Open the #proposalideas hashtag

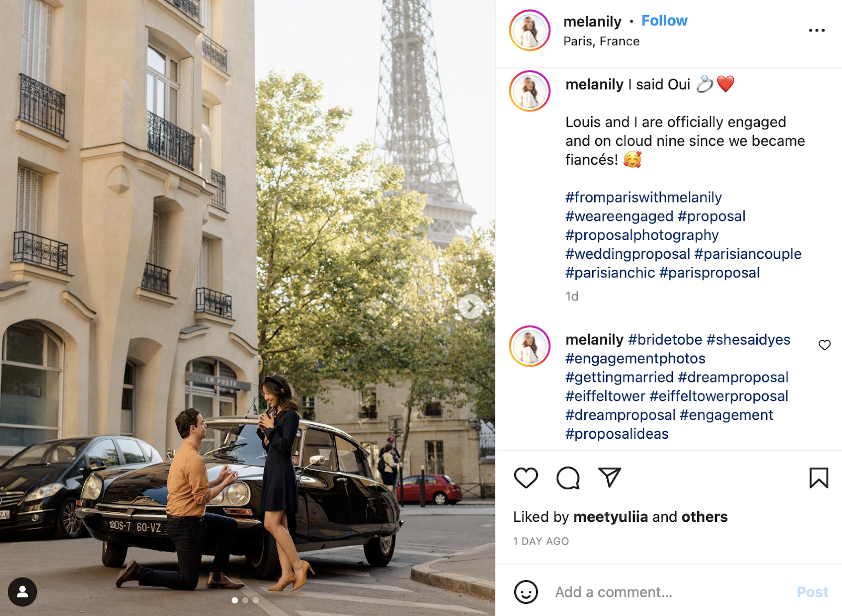(x=617, y=434)
